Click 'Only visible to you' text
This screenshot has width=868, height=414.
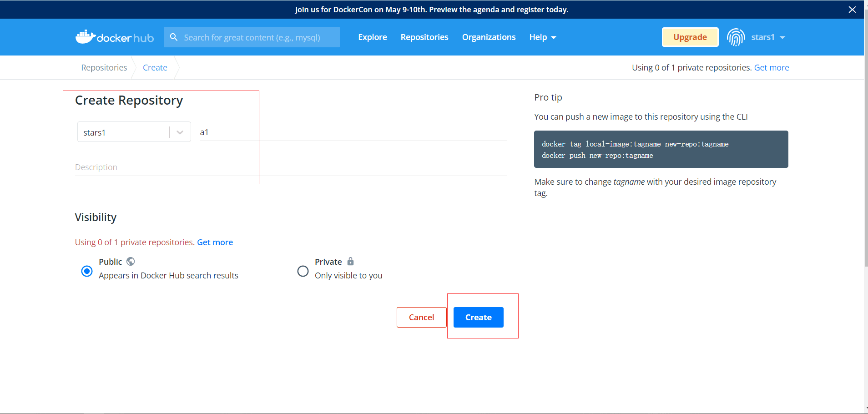point(348,276)
